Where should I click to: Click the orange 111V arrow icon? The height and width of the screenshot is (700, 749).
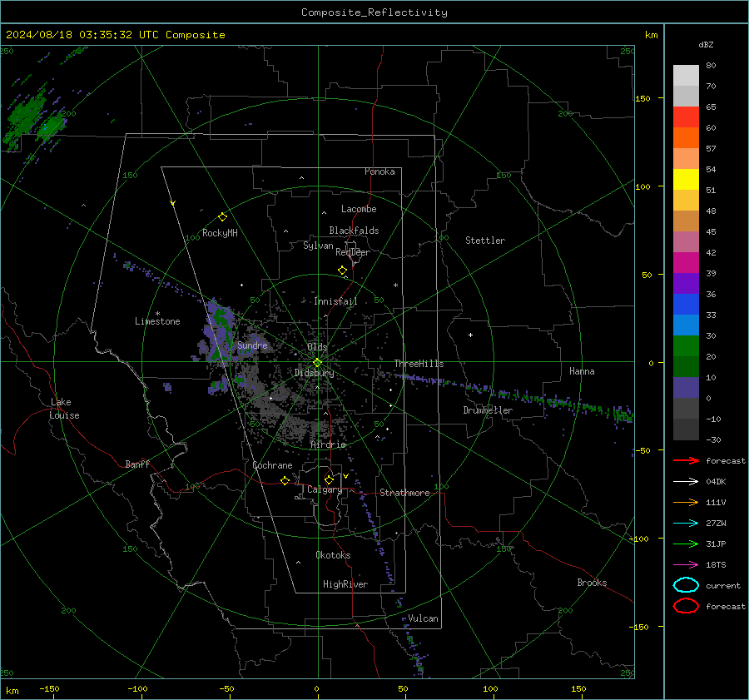686,502
